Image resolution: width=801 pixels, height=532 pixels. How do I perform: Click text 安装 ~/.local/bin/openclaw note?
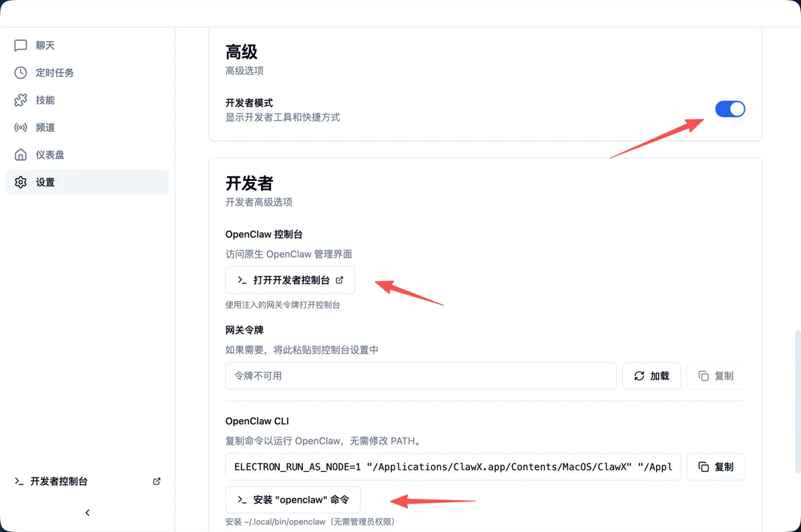coord(311,522)
